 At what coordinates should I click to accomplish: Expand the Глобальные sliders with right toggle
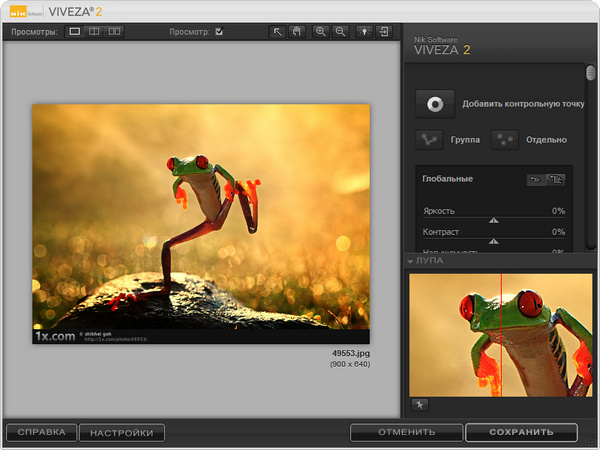tap(556, 179)
